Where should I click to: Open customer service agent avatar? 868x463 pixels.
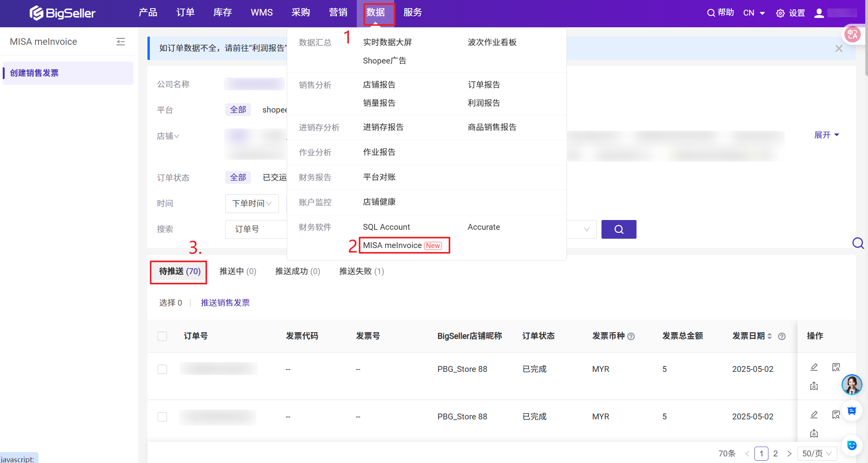coord(852,385)
